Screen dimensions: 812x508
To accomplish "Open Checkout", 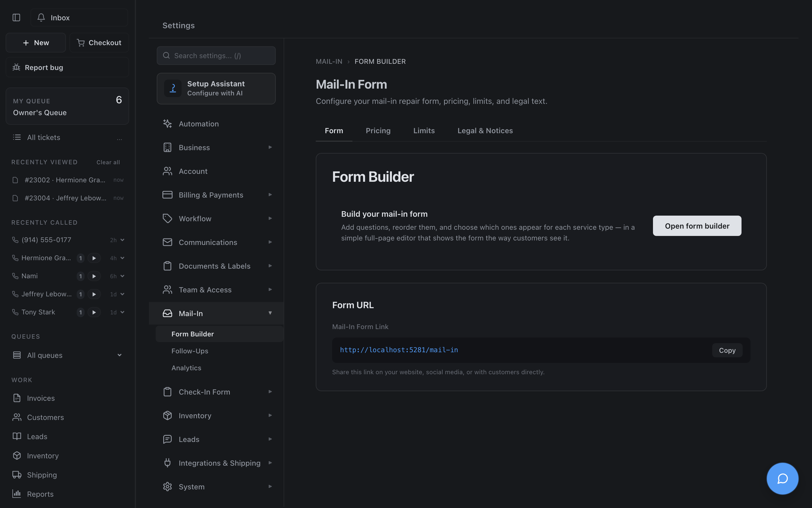I will click(99, 43).
